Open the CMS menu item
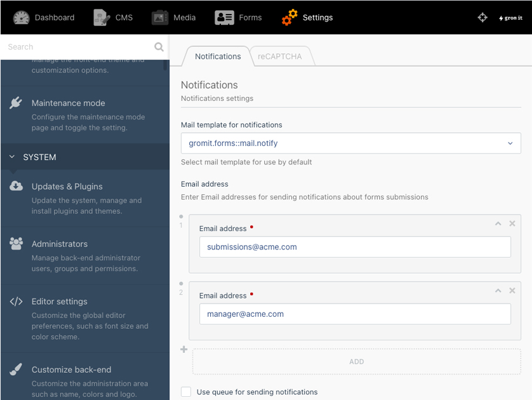 click(x=113, y=18)
